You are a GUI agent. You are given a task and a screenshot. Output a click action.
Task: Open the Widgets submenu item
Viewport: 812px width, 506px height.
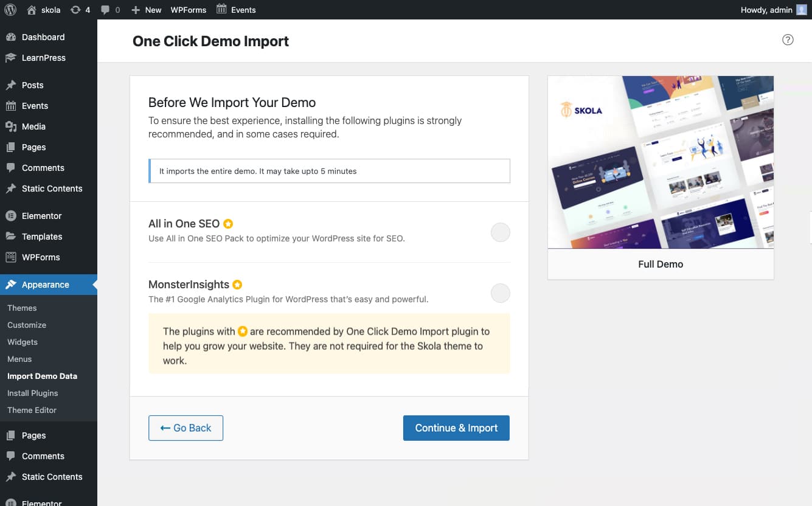click(23, 342)
